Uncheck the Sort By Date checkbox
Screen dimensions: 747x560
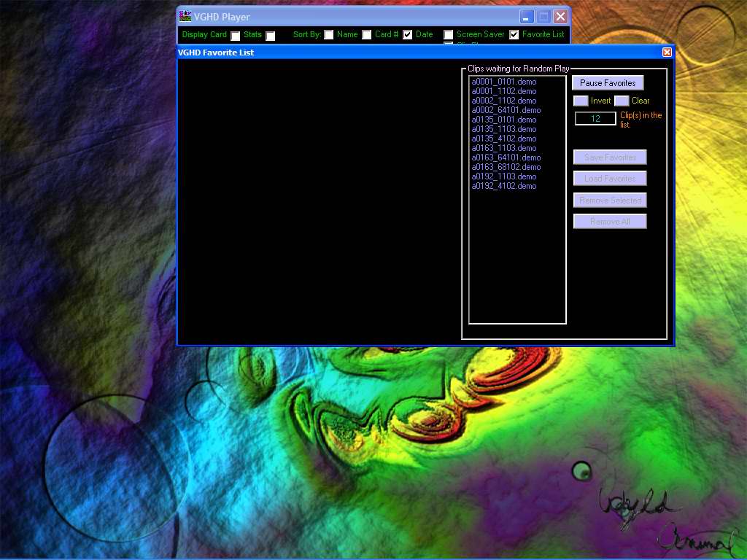click(408, 35)
